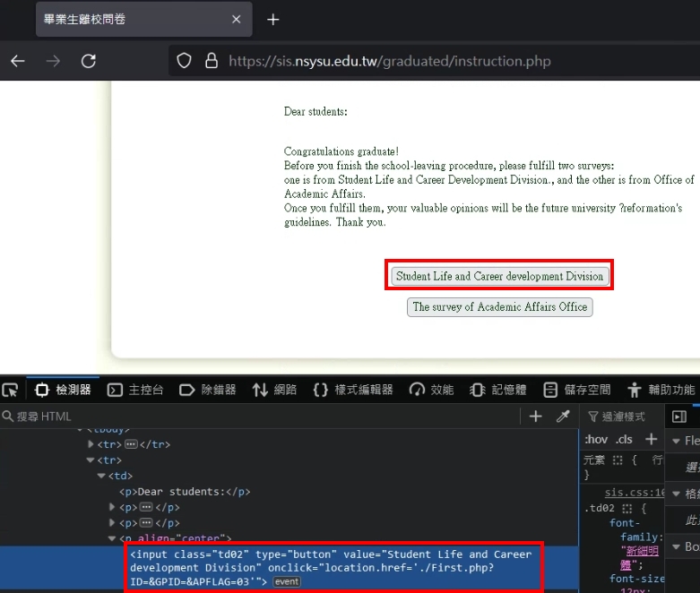Toggle the :hov pseudo-class panel

click(596, 440)
